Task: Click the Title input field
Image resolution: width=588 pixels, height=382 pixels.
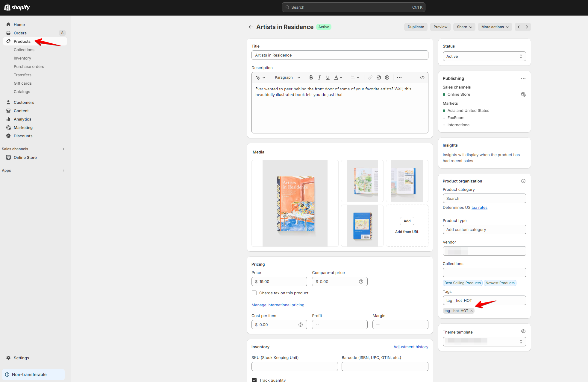Action: coord(340,55)
